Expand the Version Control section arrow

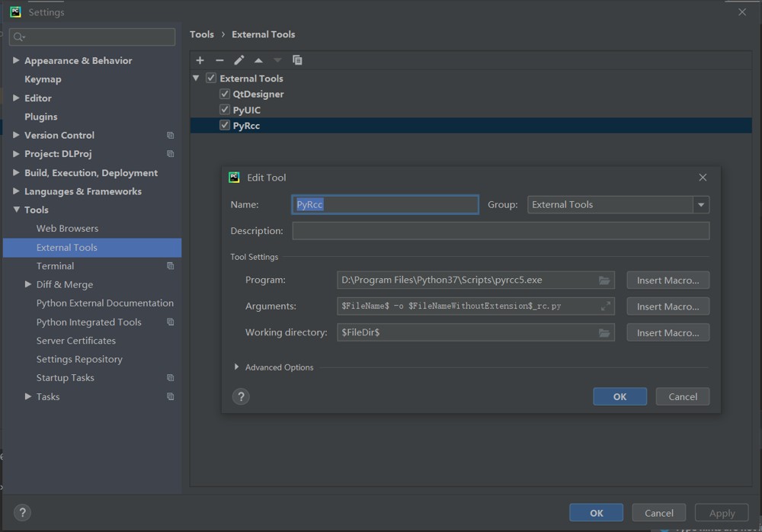click(x=16, y=135)
